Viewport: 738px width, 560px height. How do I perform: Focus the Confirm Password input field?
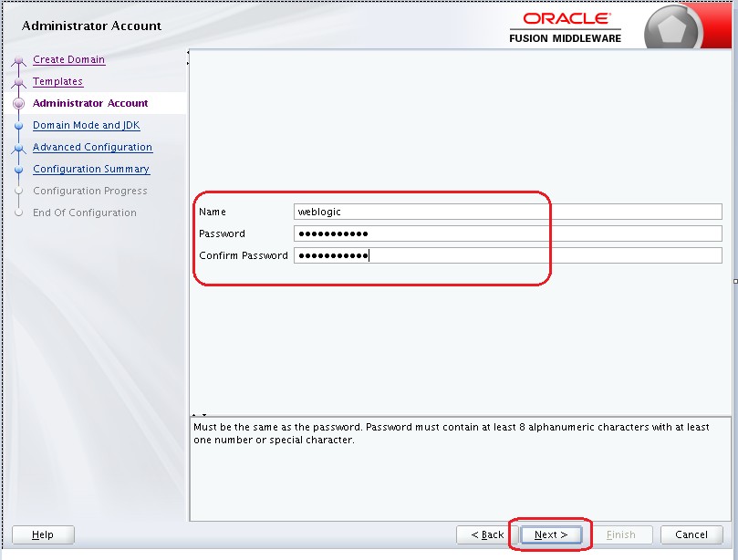[508, 255]
